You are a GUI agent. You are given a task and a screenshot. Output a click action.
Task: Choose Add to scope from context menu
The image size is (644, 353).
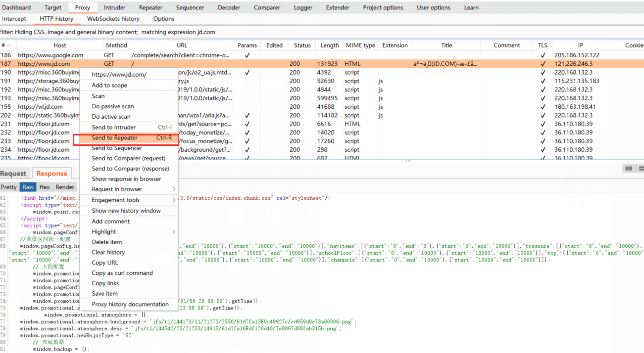coord(109,86)
